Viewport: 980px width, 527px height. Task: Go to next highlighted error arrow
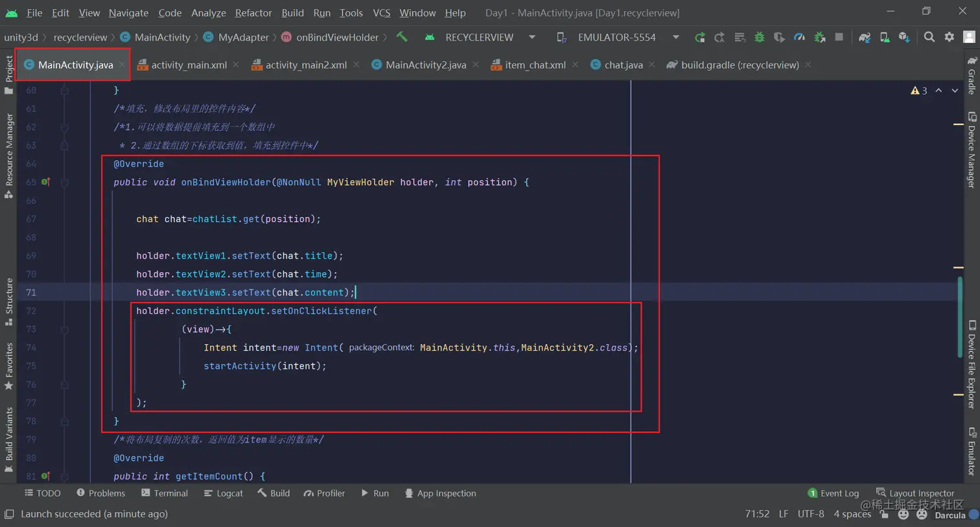pyautogui.click(x=955, y=91)
